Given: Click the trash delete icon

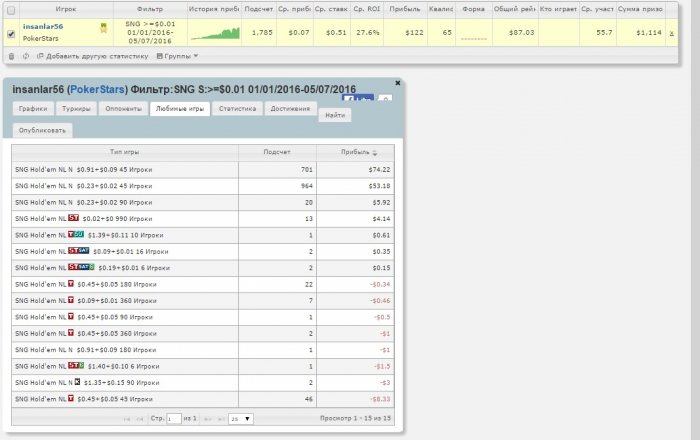Looking at the screenshot, I should click(x=12, y=56).
